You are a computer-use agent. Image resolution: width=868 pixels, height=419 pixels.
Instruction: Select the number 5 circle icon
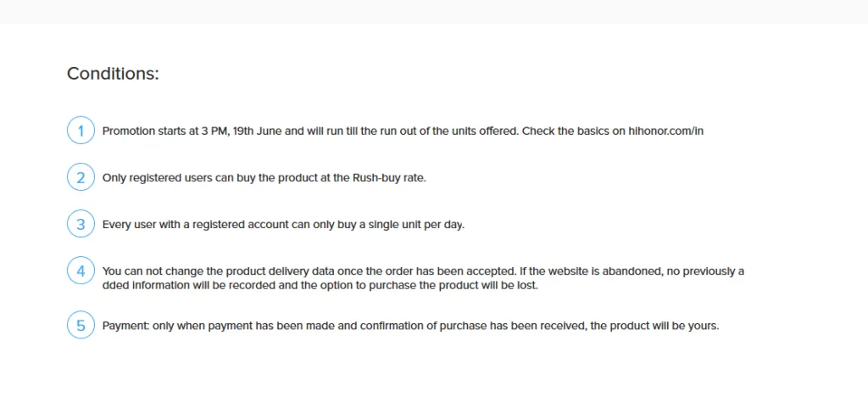pyautogui.click(x=81, y=325)
